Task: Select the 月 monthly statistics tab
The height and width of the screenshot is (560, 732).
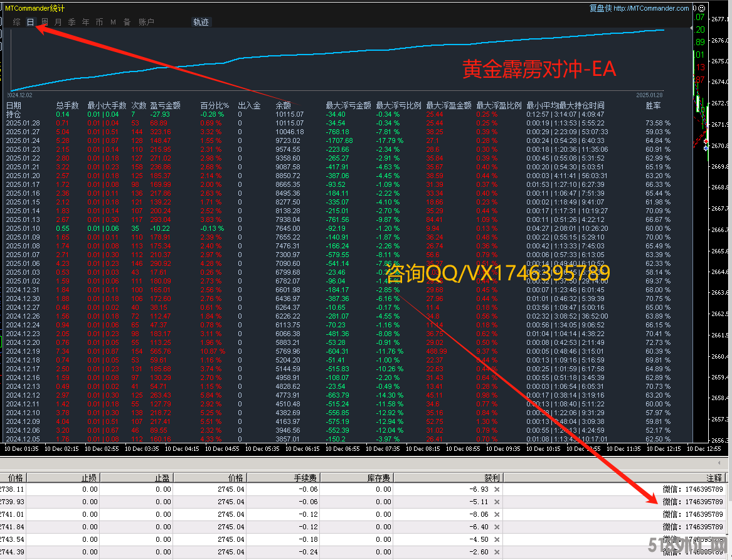Action: (58, 22)
